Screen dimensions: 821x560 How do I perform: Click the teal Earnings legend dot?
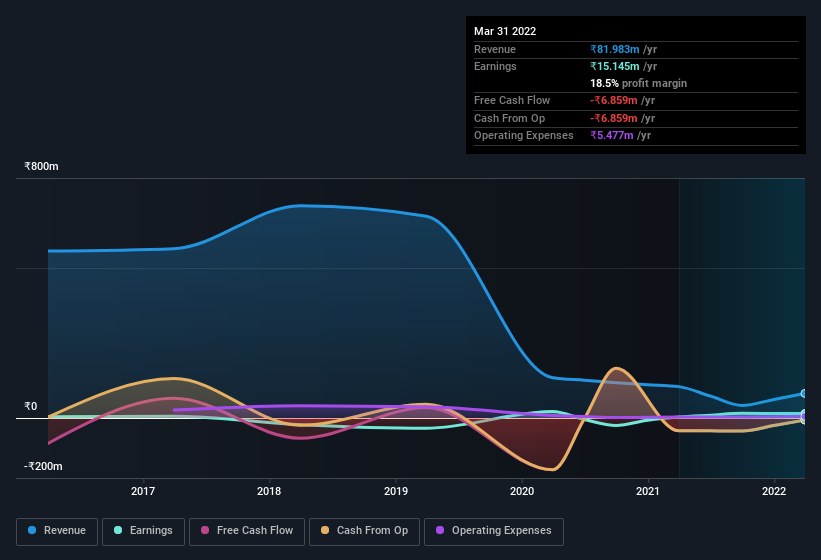118,530
